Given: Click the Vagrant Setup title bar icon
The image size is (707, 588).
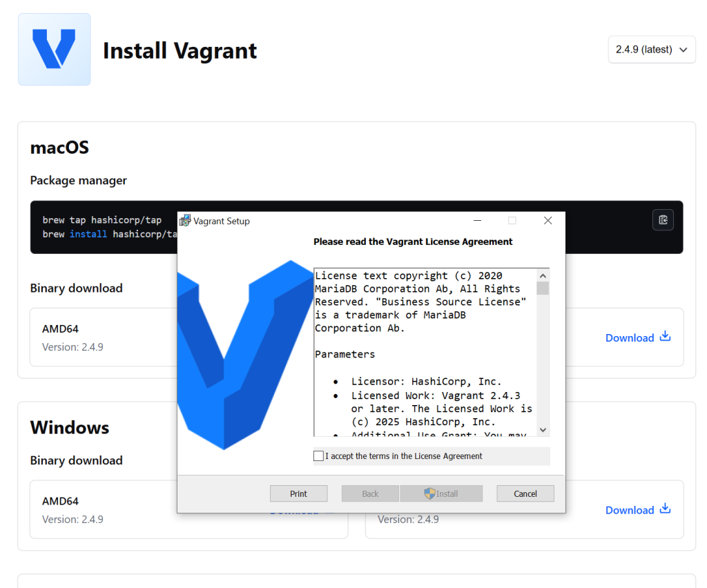Looking at the screenshot, I should [185, 221].
